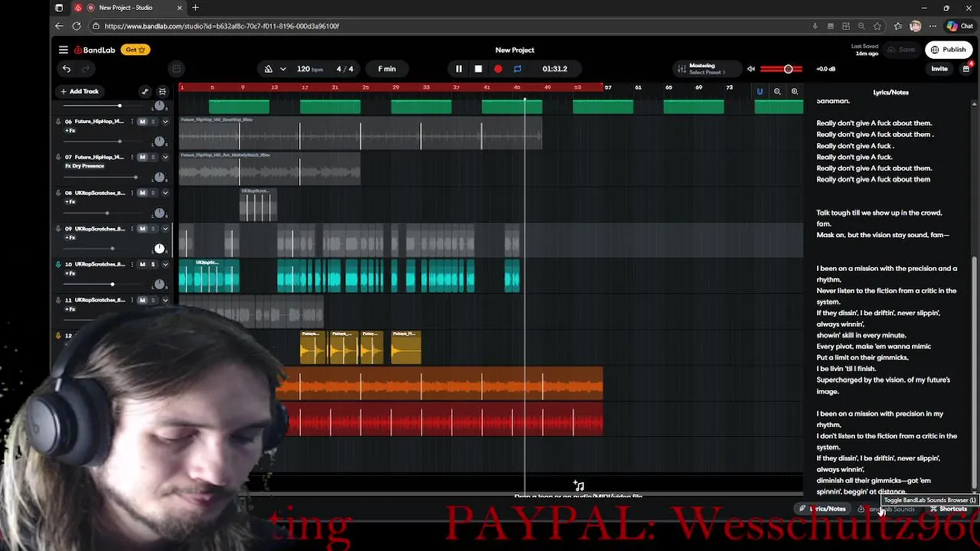Open the automation tool next to Add Track
This screenshot has width=980, height=551.
[145, 92]
